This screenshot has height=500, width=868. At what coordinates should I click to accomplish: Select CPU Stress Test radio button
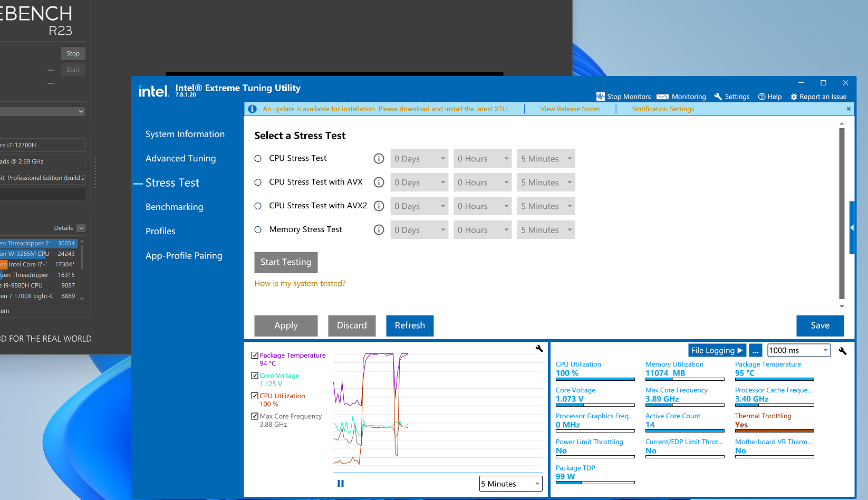coord(258,159)
